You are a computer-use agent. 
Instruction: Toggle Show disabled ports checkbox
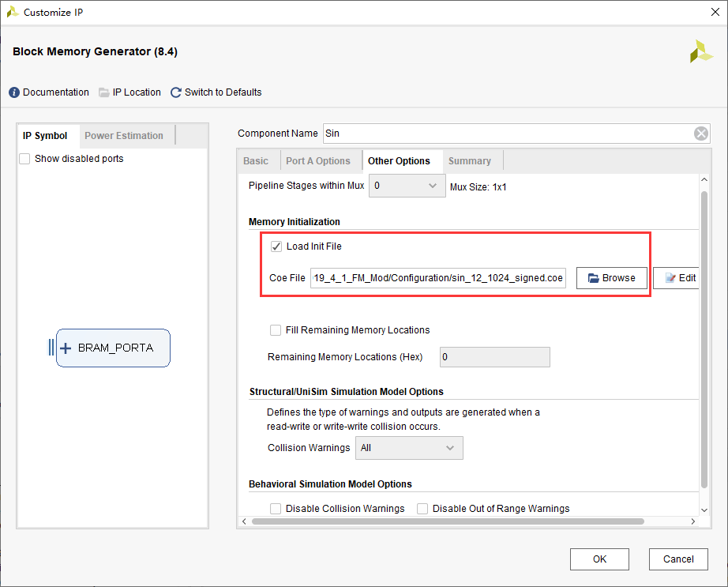click(x=25, y=159)
